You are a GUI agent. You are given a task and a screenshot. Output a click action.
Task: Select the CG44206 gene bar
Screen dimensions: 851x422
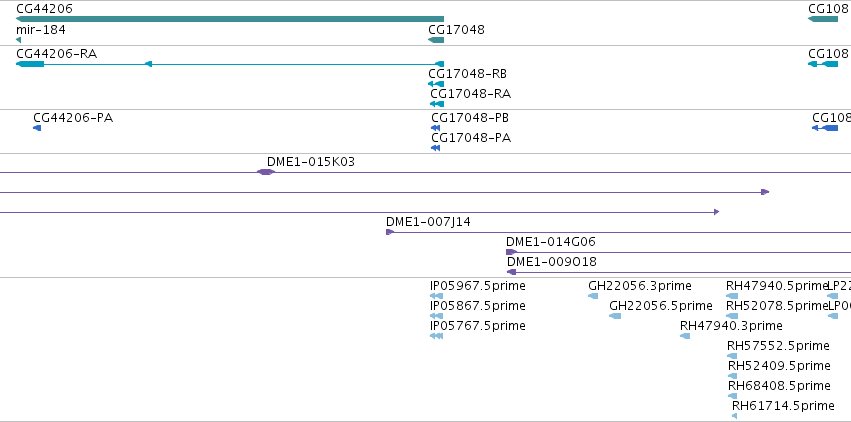[230, 19]
